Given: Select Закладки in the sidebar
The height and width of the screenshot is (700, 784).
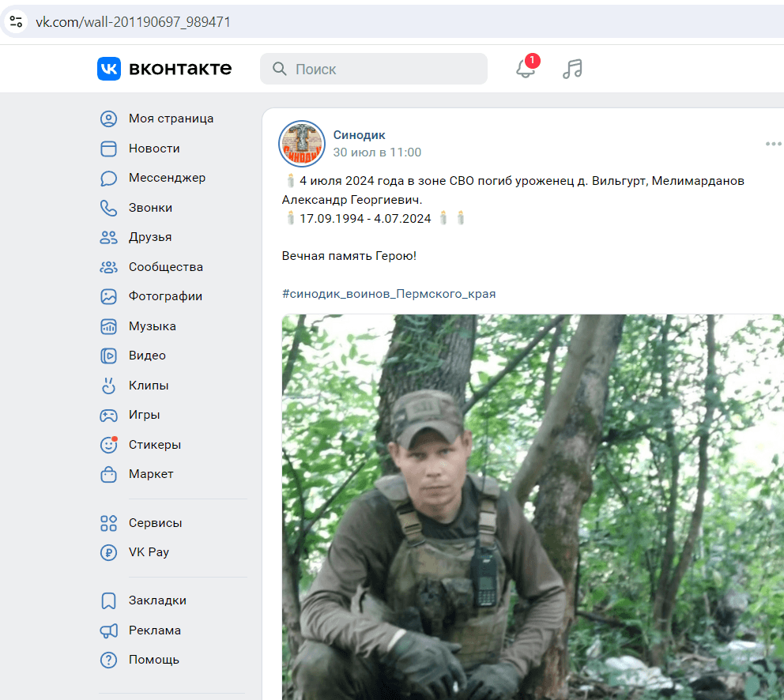Looking at the screenshot, I should pyautogui.click(x=157, y=600).
